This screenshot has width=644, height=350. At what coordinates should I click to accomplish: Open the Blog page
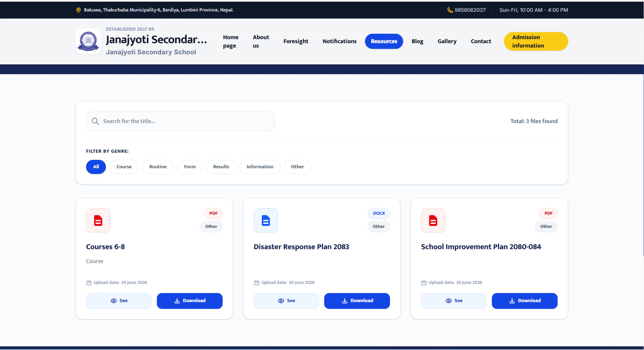coord(417,41)
